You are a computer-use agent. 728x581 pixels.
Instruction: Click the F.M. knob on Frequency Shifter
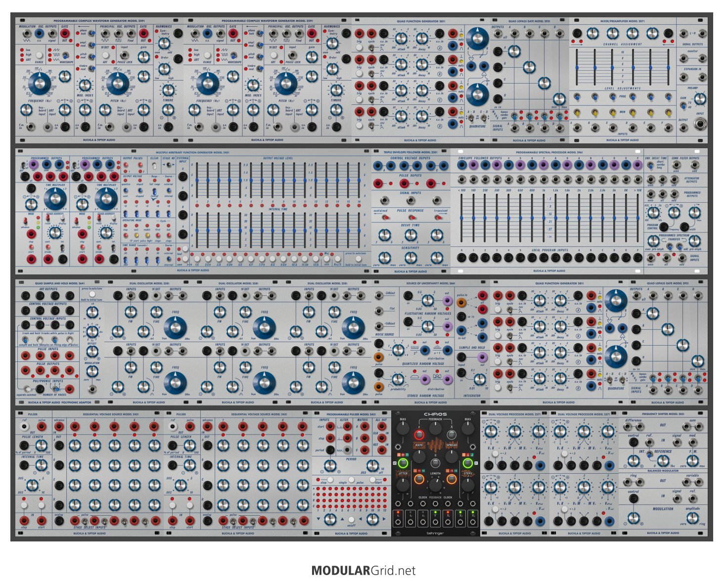point(692,460)
